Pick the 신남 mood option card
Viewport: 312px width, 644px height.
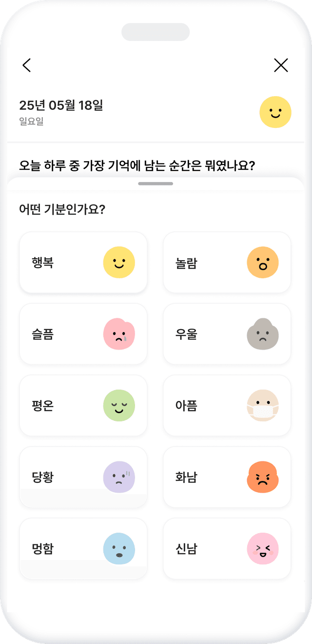click(x=227, y=549)
